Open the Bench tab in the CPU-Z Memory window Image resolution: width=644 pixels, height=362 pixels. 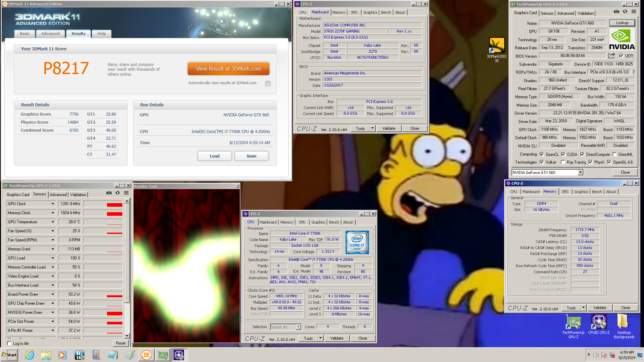[597, 192]
